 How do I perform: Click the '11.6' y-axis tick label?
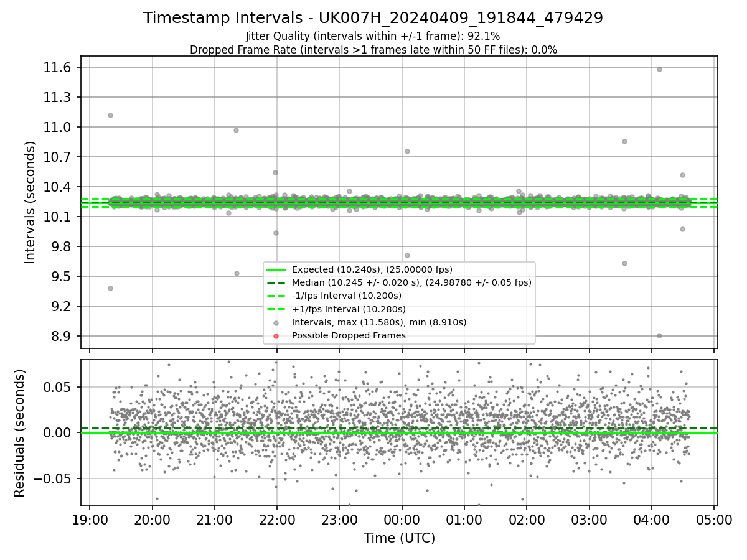click(57, 67)
